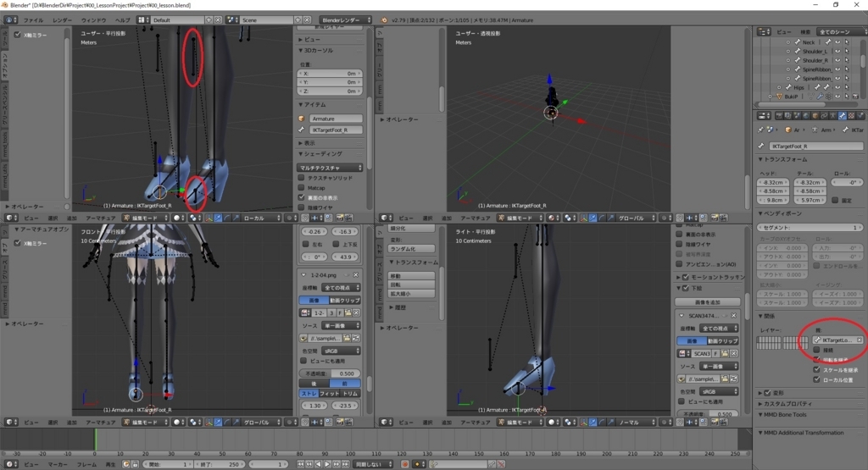Click the 終了 250 end frame field
The height and width of the screenshot is (470, 868).
pos(220,464)
